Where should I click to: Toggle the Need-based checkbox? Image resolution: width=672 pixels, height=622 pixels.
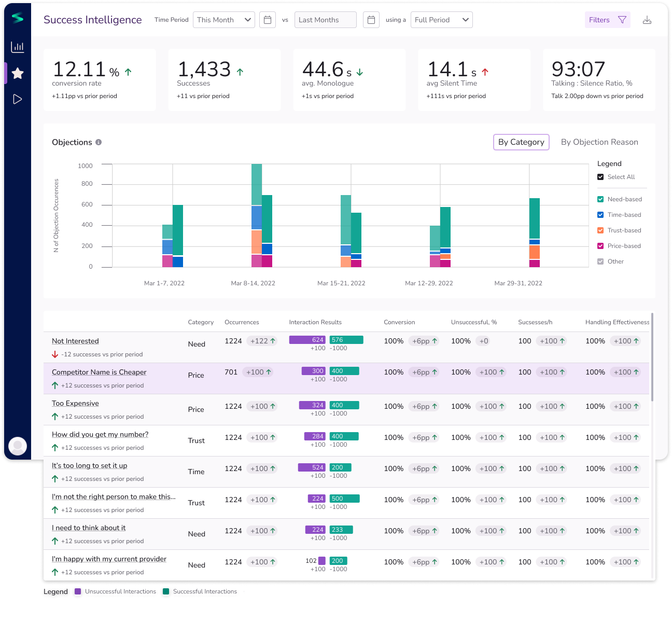pyautogui.click(x=600, y=199)
